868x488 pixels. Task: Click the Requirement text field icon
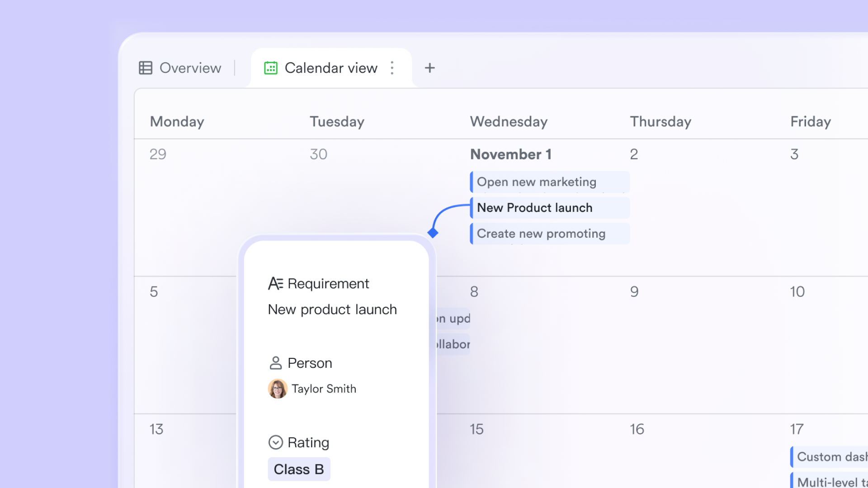pos(275,284)
